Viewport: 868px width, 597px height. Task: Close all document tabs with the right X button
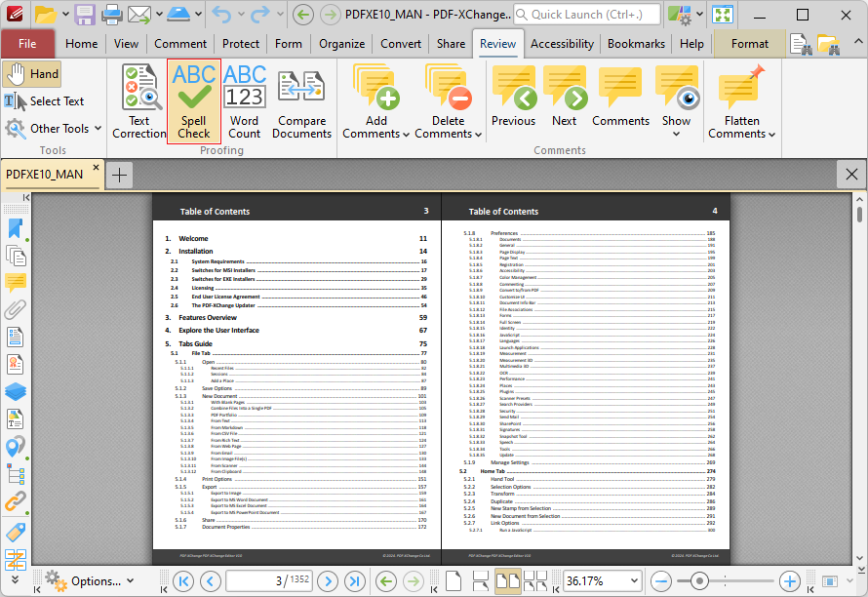tap(851, 175)
